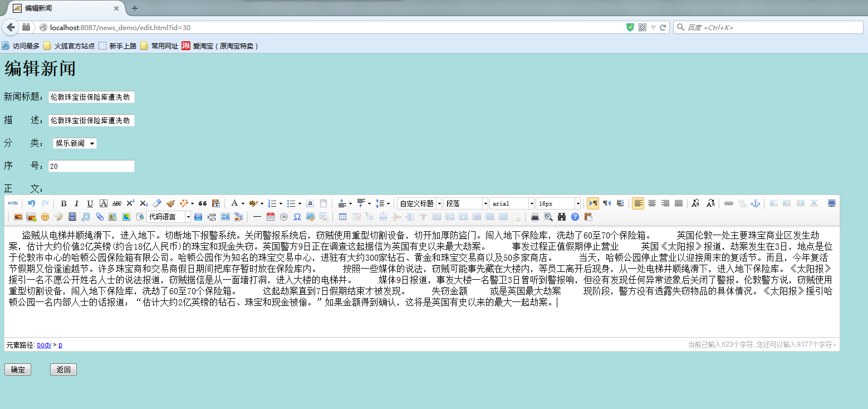Open font color picker arrow
The height and width of the screenshot is (409, 868).
(243, 203)
